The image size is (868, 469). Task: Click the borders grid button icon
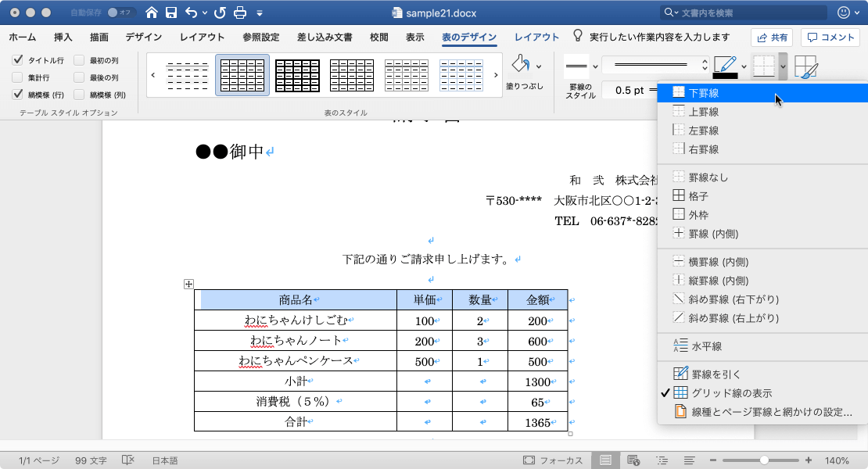tap(764, 66)
